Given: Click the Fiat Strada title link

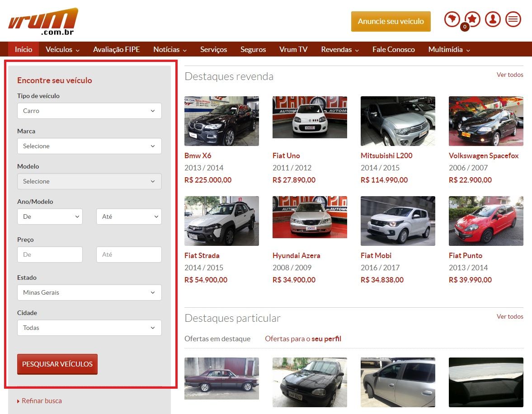Looking at the screenshot, I should 202,255.
